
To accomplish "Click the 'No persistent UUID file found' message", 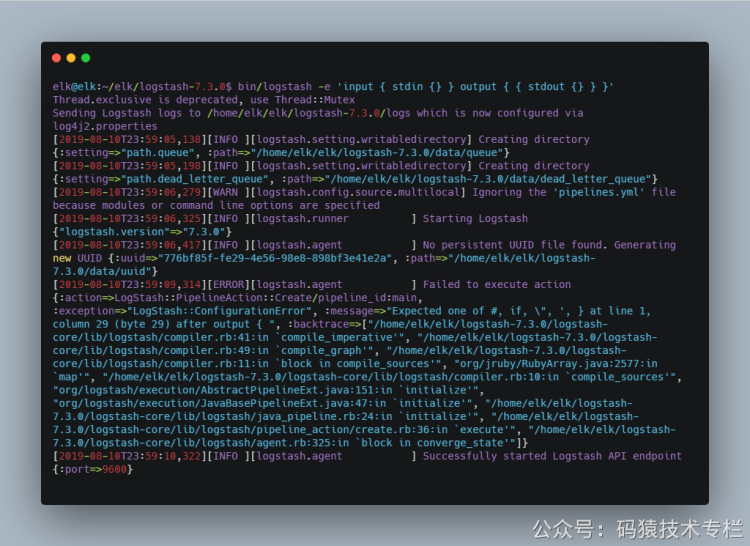I will point(512,245).
